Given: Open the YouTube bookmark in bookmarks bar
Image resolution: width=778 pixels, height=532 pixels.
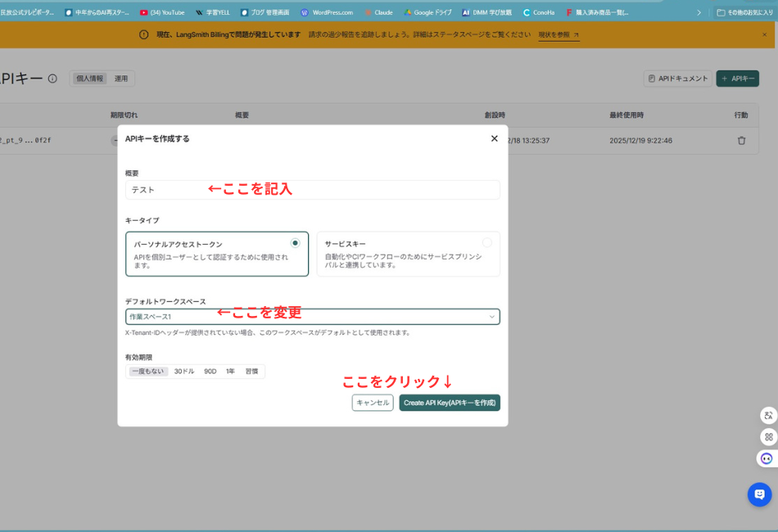Looking at the screenshot, I should [x=162, y=12].
